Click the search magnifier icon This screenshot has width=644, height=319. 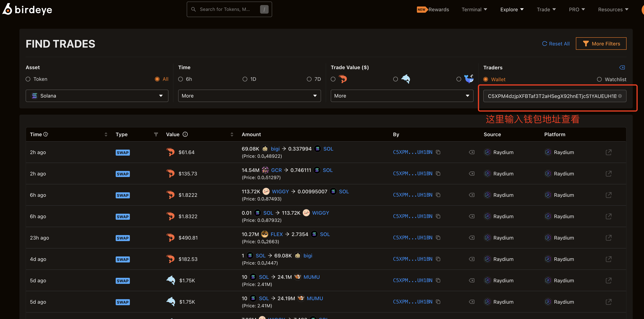(x=193, y=9)
